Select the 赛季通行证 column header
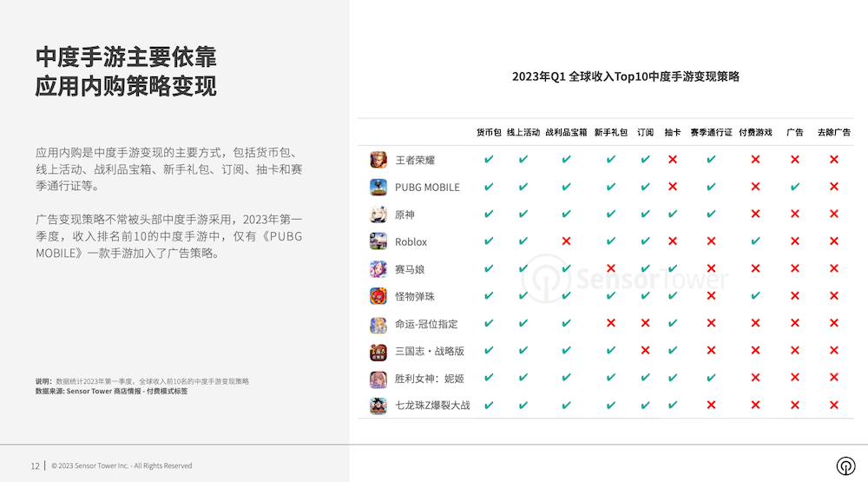This screenshot has width=868, height=482. point(711,133)
